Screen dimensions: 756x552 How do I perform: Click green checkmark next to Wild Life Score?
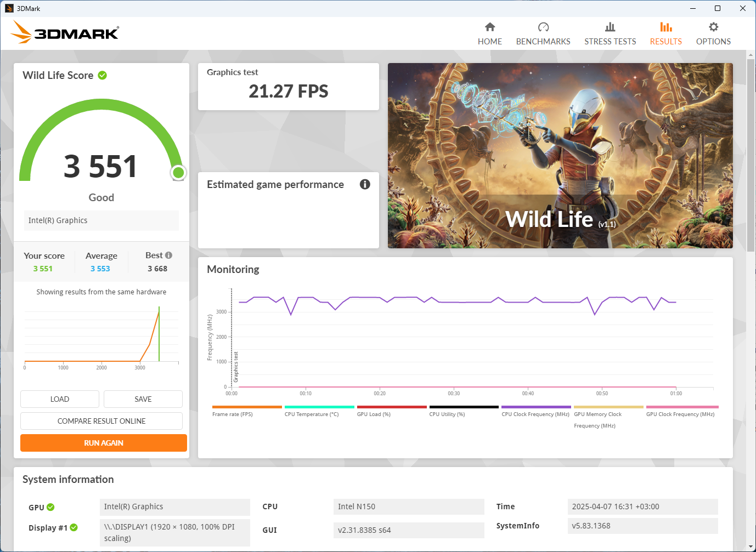point(103,75)
